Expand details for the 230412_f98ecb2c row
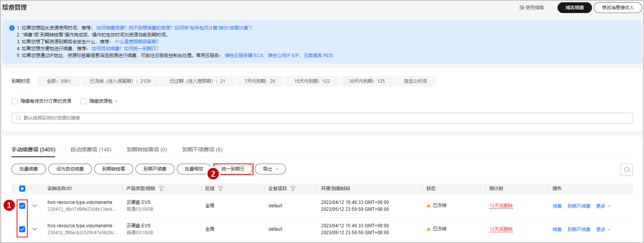644x243 pixels. [35, 229]
